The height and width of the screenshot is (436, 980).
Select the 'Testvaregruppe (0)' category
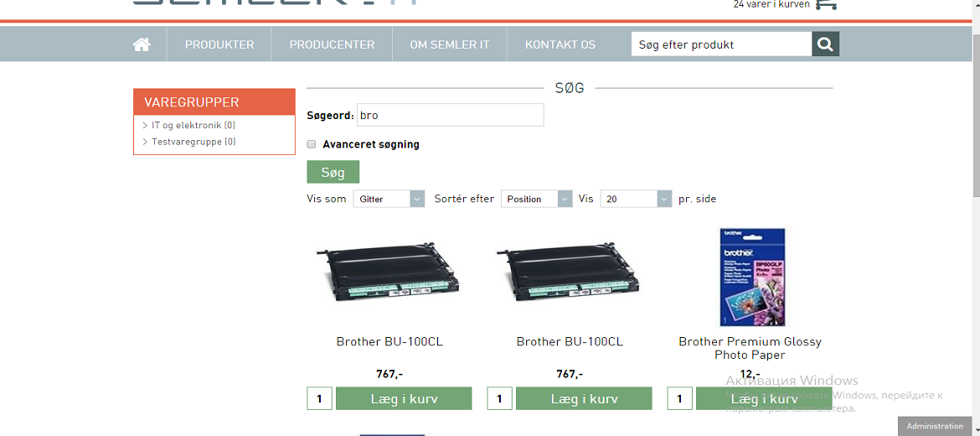pyautogui.click(x=193, y=142)
